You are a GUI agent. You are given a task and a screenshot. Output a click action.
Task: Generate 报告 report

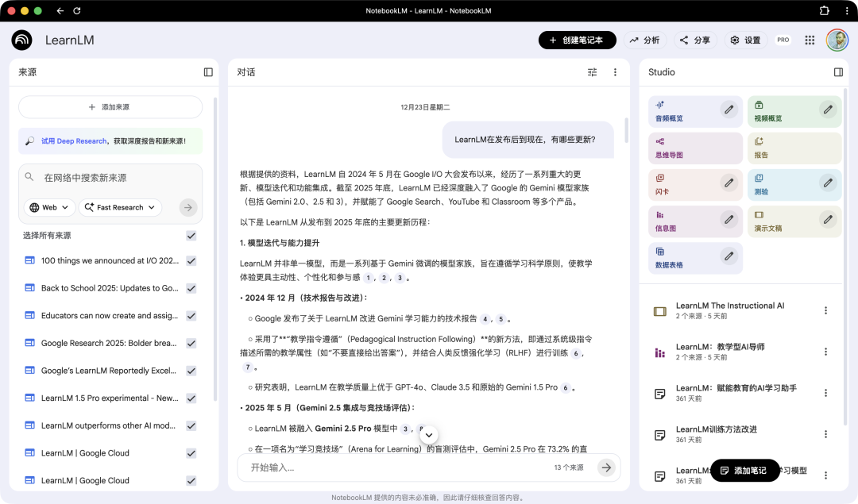(794, 148)
